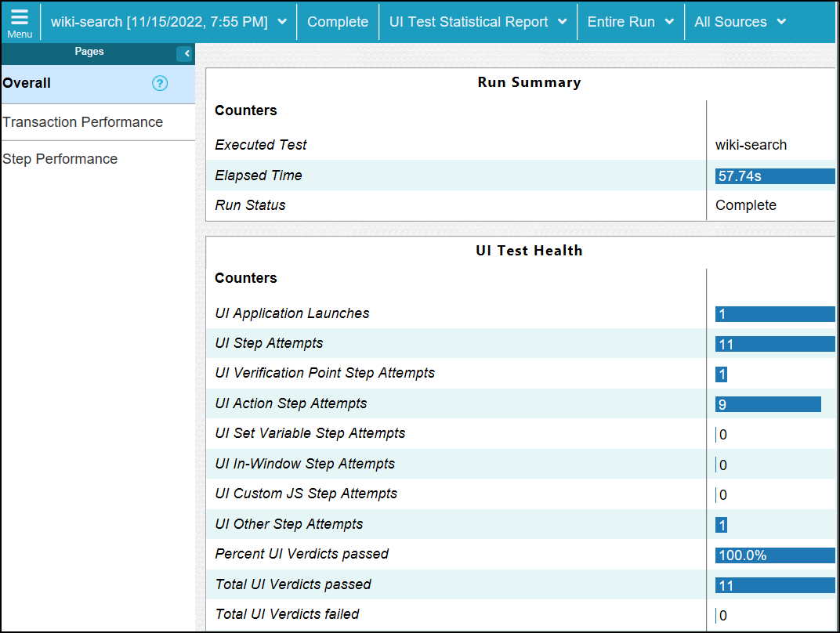Select the Overall page

click(27, 83)
